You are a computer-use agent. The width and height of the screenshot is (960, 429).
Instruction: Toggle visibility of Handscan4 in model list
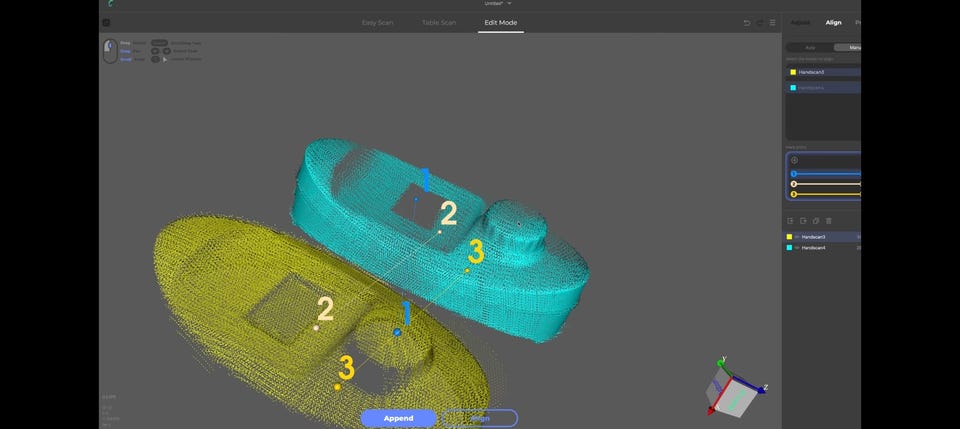pyautogui.click(x=797, y=248)
